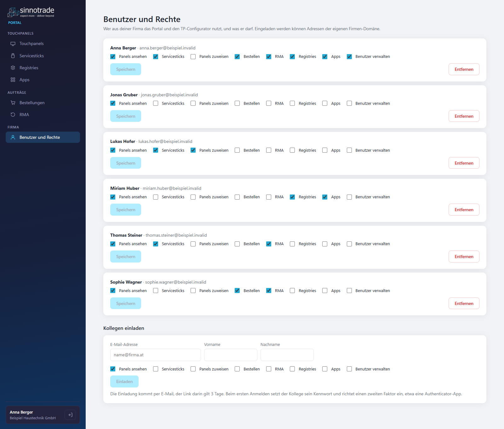Tick Bestellen in the invite form
Viewport: 504px width, 429px height.
click(237, 369)
